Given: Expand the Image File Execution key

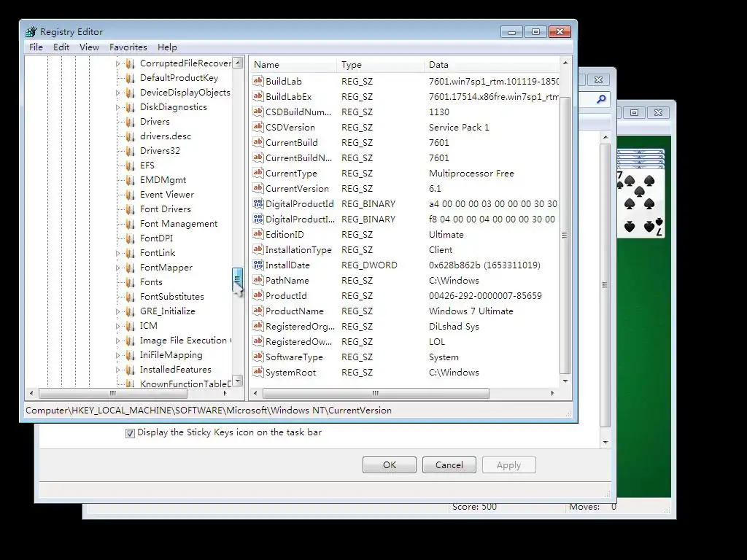Looking at the screenshot, I should 117,341.
